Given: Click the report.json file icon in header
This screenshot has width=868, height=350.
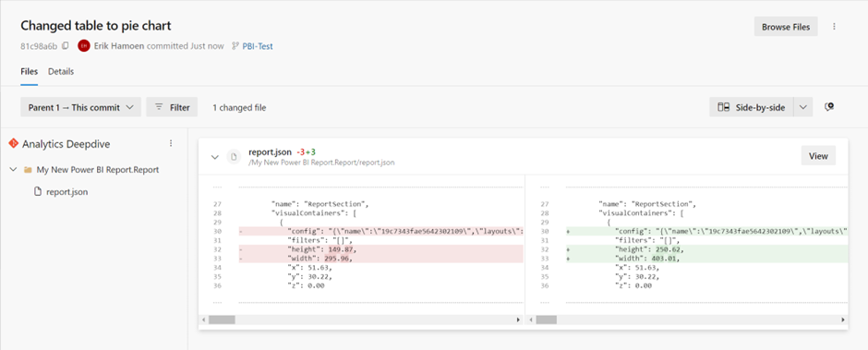Looking at the screenshot, I should 234,157.
